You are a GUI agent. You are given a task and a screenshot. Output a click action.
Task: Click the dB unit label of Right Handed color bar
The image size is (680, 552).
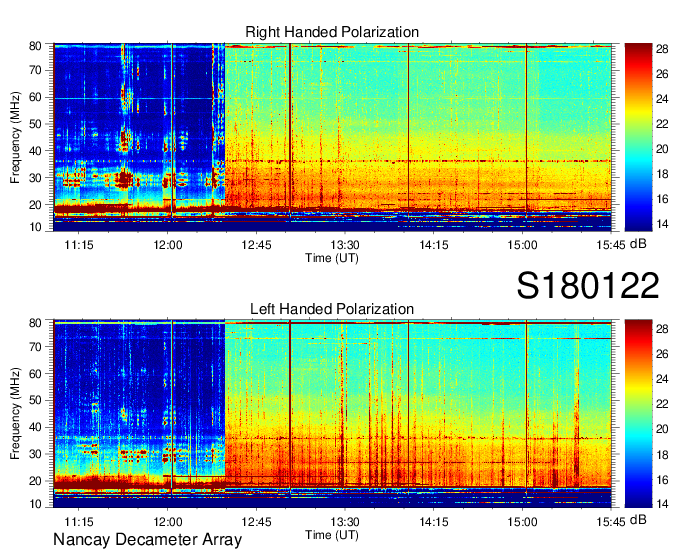[638, 244]
